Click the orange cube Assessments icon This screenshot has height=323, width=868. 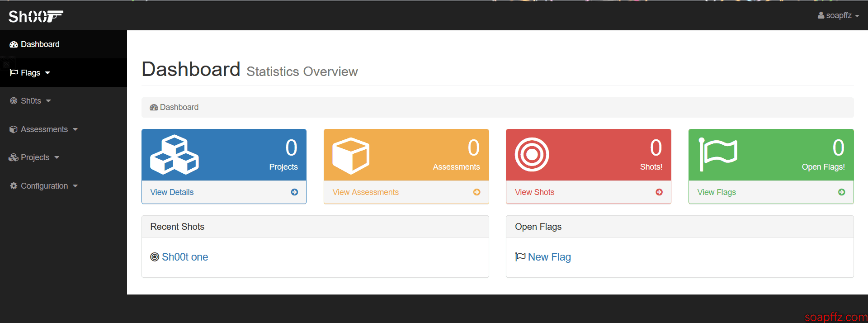(351, 156)
